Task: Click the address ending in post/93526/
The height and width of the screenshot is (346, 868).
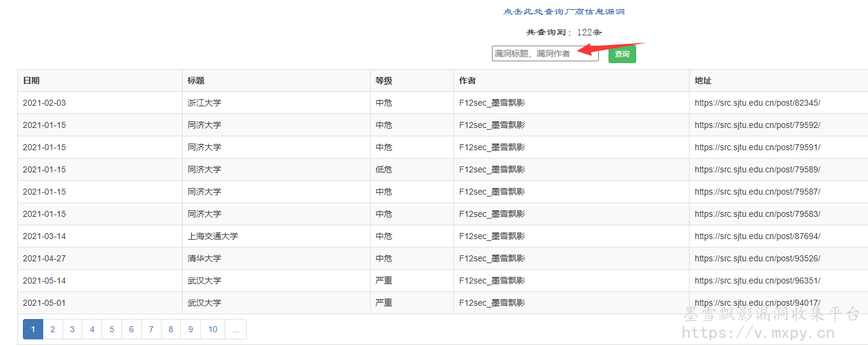Action: 757,258
